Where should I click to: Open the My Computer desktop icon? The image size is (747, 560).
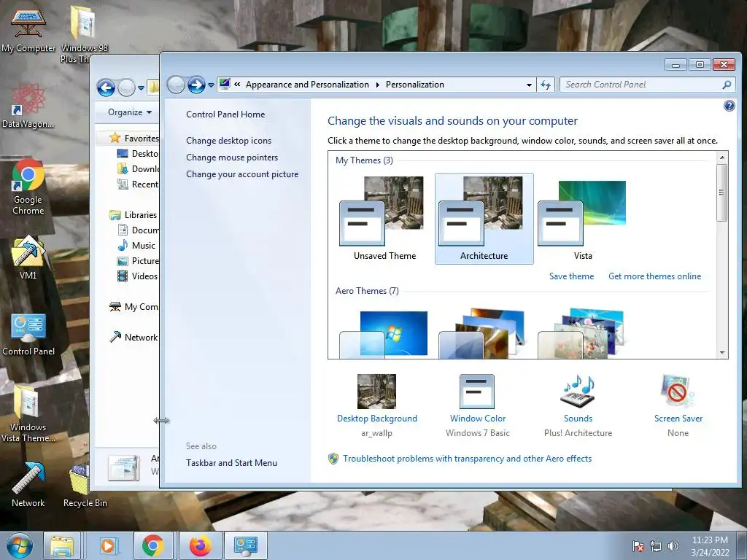tap(28, 29)
